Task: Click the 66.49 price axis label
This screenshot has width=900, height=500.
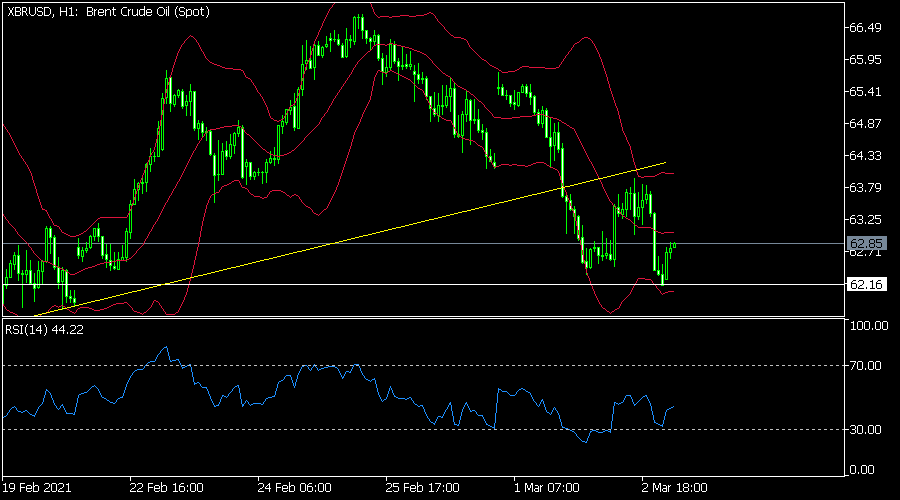Action: (866, 28)
